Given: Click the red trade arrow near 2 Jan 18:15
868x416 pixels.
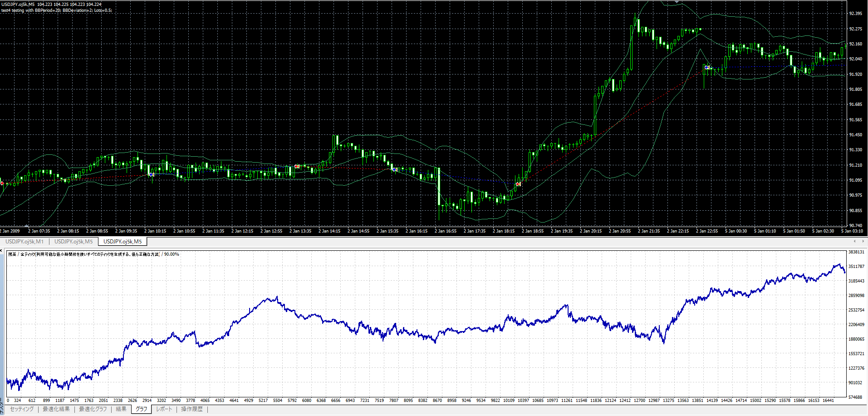Looking at the screenshot, I should tap(518, 184).
